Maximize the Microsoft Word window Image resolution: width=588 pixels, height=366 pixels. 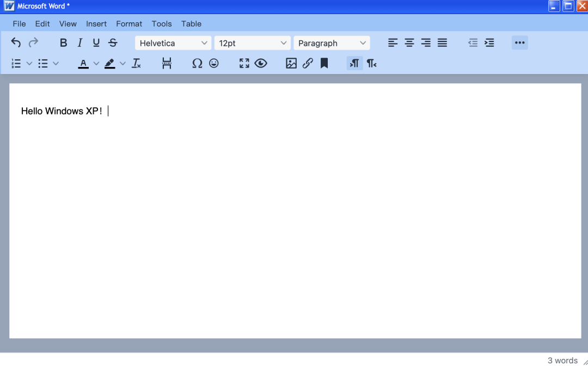568,6
